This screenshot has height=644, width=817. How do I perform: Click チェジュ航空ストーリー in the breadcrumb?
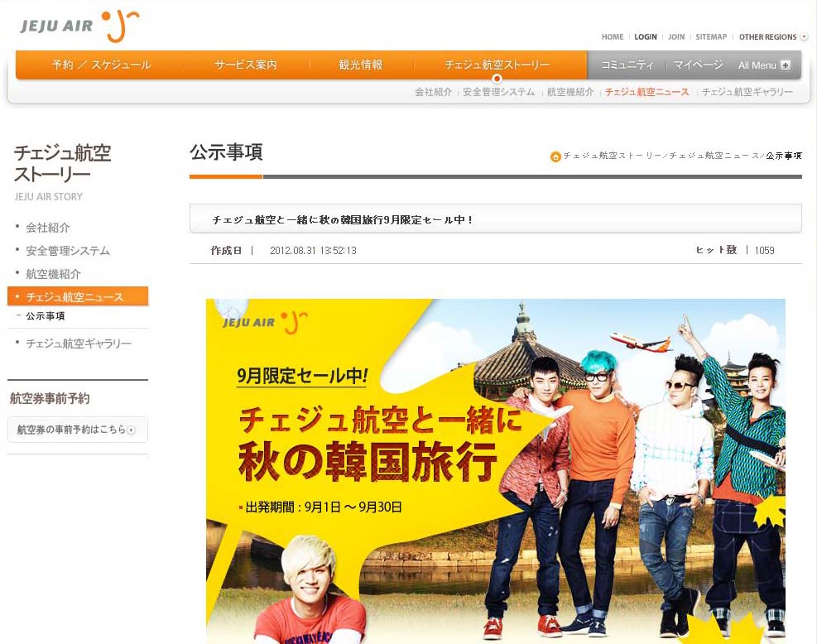tap(612, 156)
